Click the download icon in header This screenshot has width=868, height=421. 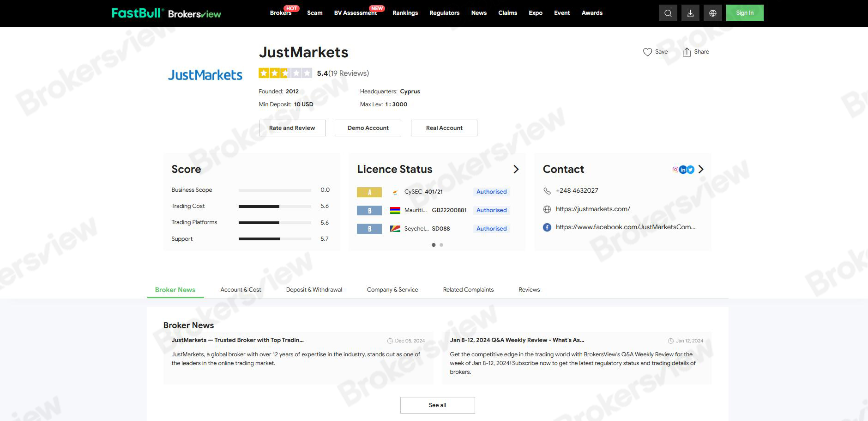click(x=690, y=13)
